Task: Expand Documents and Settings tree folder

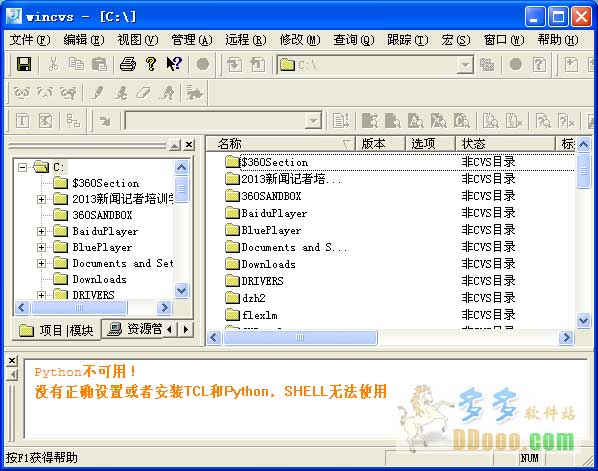Action: pos(42,263)
